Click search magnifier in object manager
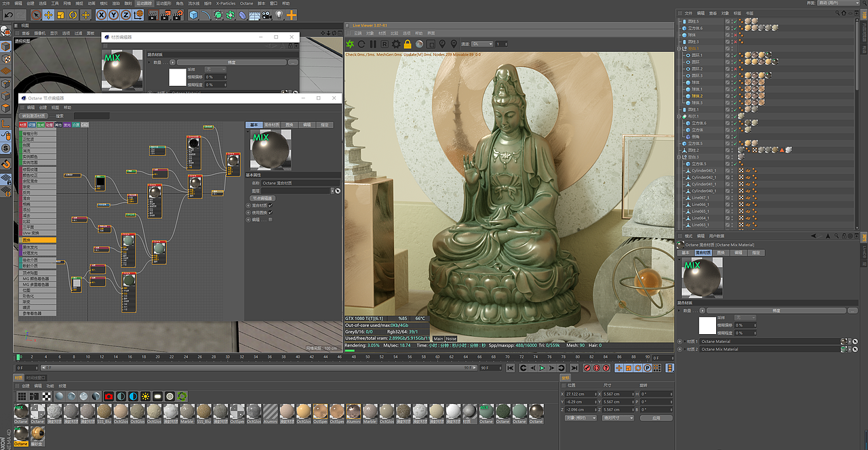 [837, 13]
